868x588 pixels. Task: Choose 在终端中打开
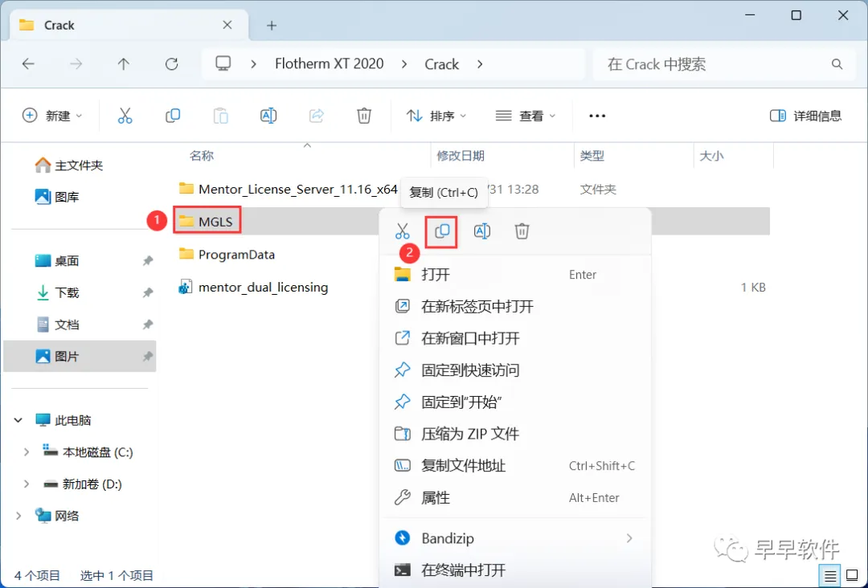pyautogui.click(x=515, y=570)
